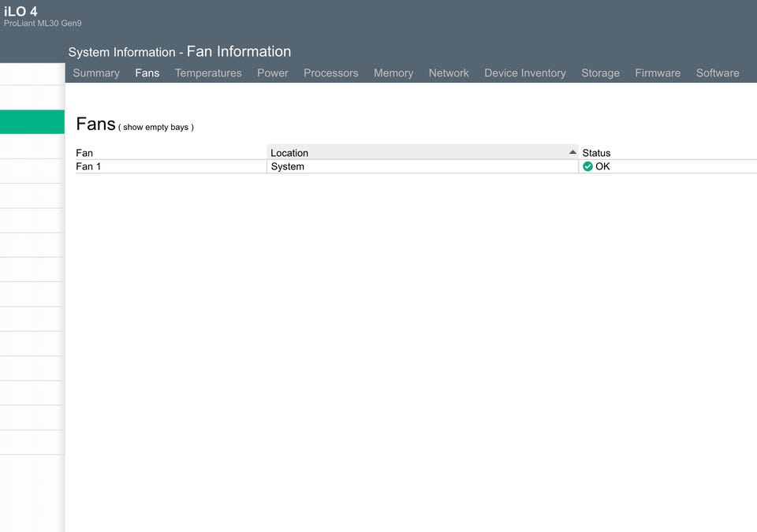Click the highlighted green sidebar item
The height and width of the screenshot is (532, 757).
tap(32, 121)
